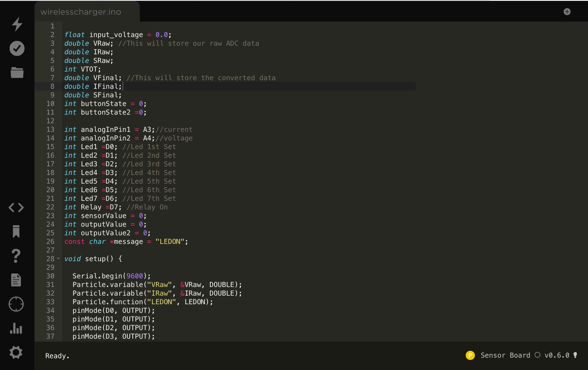588x370 pixels.
Task: Open Docs via the document icon
Action: tap(16, 280)
